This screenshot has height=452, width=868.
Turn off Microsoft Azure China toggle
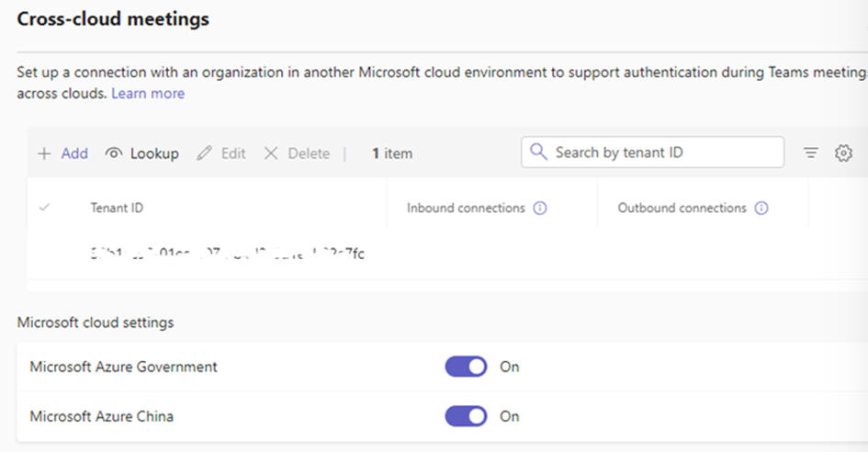tap(466, 416)
